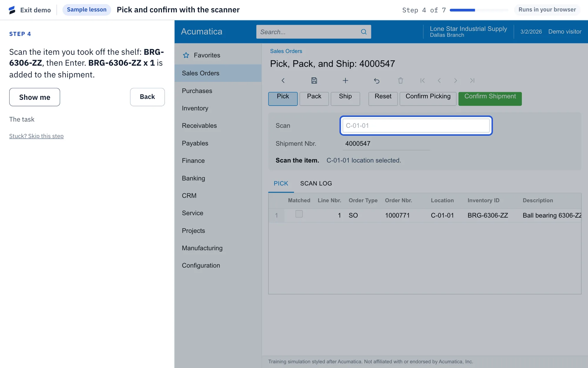Open CRM in the sidebar
The height and width of the screenshot is (368, 588).
218,196
